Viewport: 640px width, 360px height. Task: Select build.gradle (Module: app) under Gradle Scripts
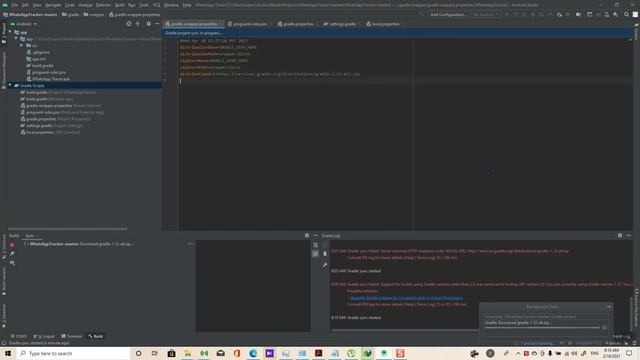[x=47, y=99]
